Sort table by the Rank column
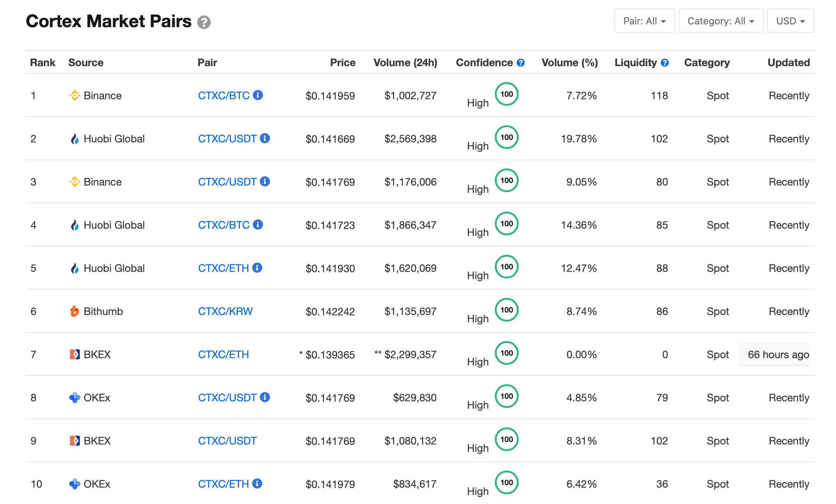The height and width of the screenshot is (504, 836). 42,62
